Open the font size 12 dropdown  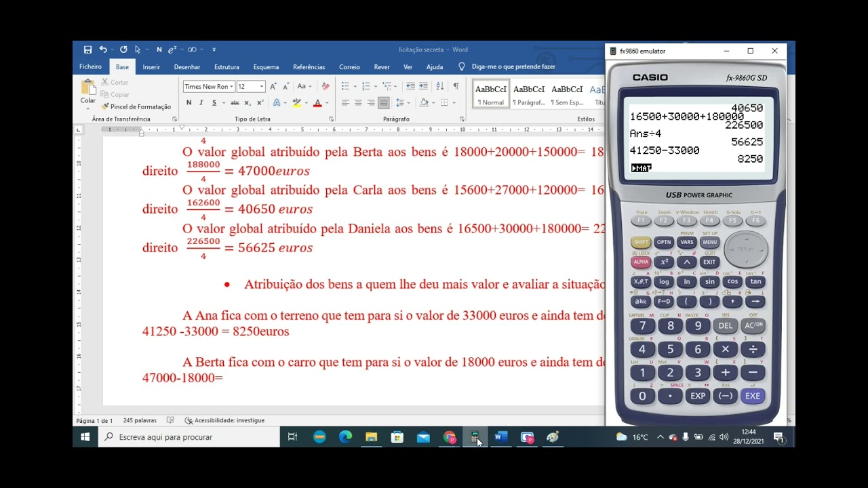click(x=262, y=86)
